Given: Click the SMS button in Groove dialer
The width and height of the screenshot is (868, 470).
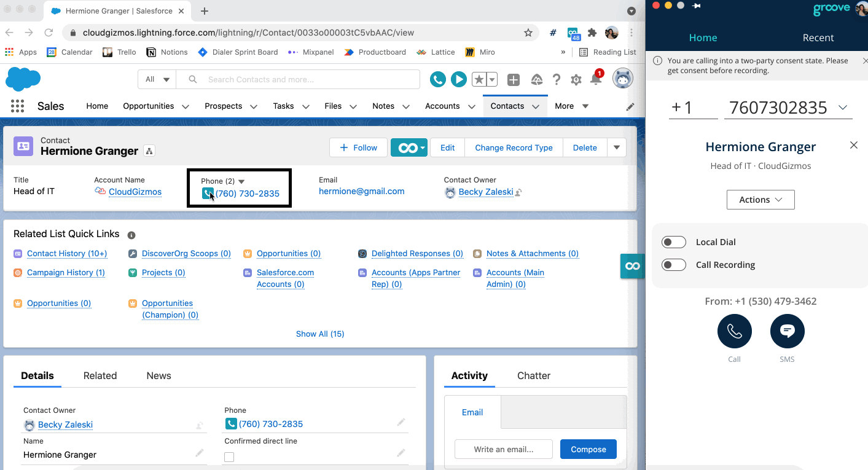Looking at the screenshot, I should [788, 331].
